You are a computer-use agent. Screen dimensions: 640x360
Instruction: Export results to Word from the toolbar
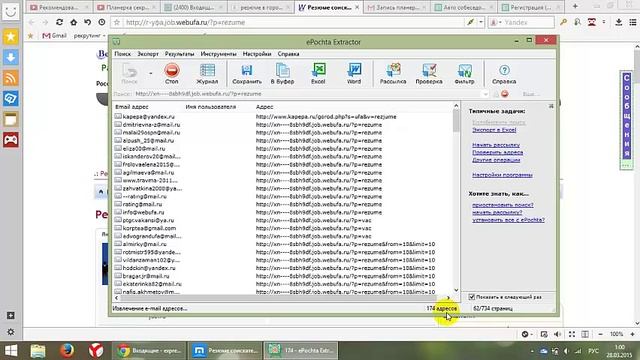pos(354,73)
